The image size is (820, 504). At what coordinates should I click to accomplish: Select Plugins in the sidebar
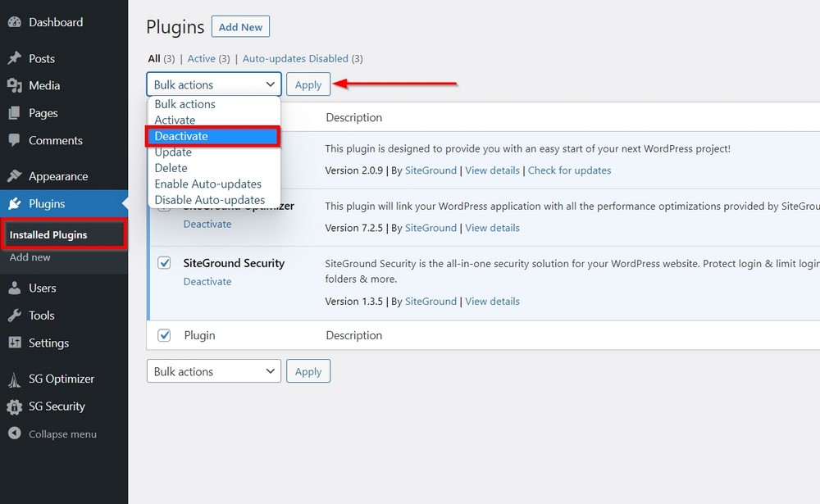[x=47, y=203]
